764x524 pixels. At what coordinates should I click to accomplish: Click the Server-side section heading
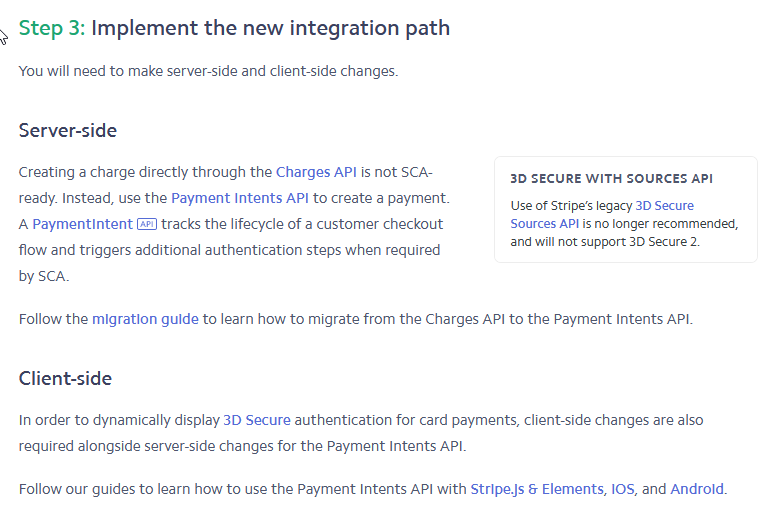click(68, 131)
